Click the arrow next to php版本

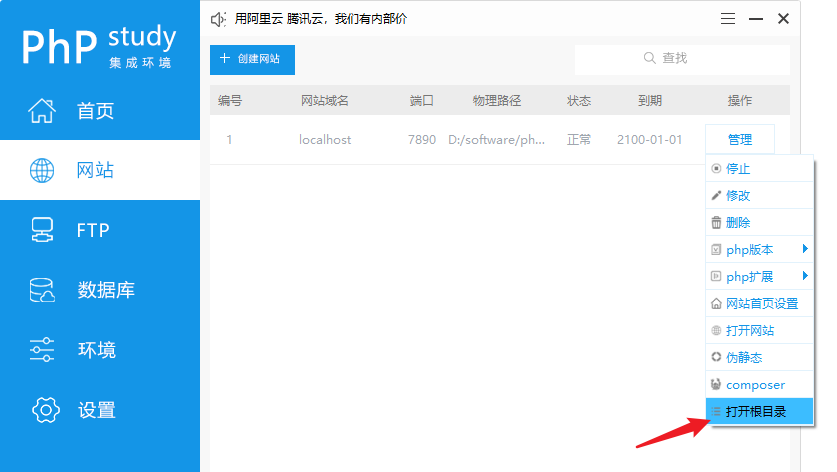click(x=805, y=248)
